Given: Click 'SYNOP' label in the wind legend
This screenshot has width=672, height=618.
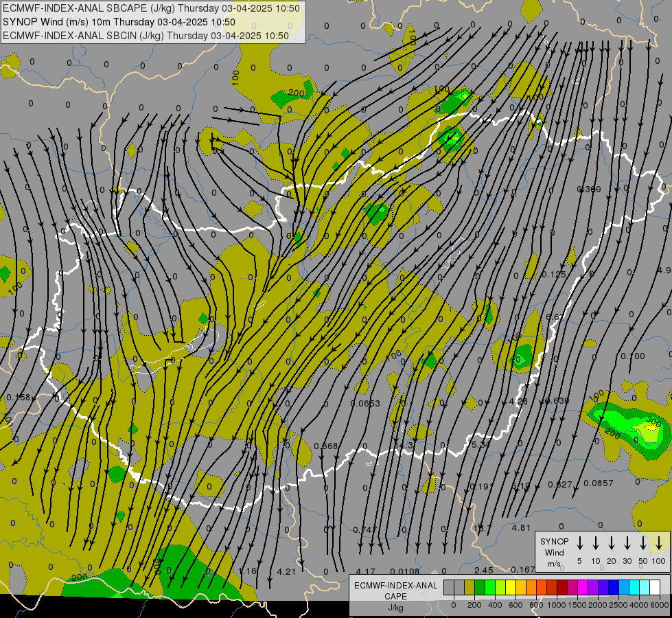Looking at the screenshot, I should [554, 542].
